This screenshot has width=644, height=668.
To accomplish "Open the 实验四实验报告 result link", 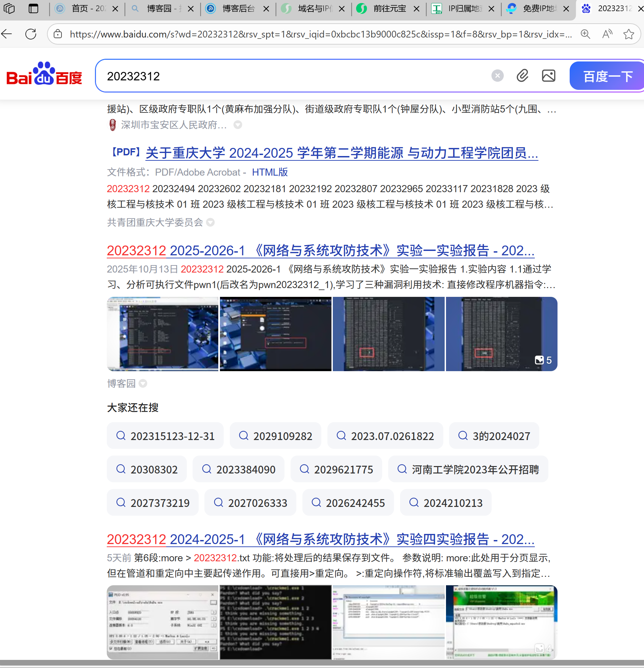I will [x=320, y=539].
